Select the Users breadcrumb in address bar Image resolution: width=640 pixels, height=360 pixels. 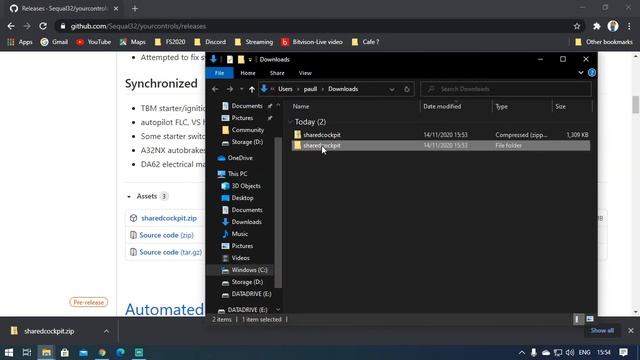(x=285, y=89)
